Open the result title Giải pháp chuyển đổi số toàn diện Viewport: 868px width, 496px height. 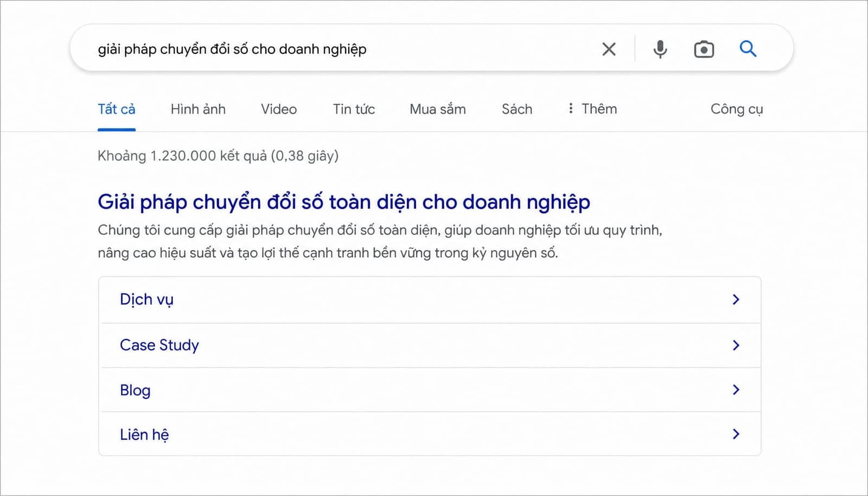pyautogui.click(x=344, y=202)
